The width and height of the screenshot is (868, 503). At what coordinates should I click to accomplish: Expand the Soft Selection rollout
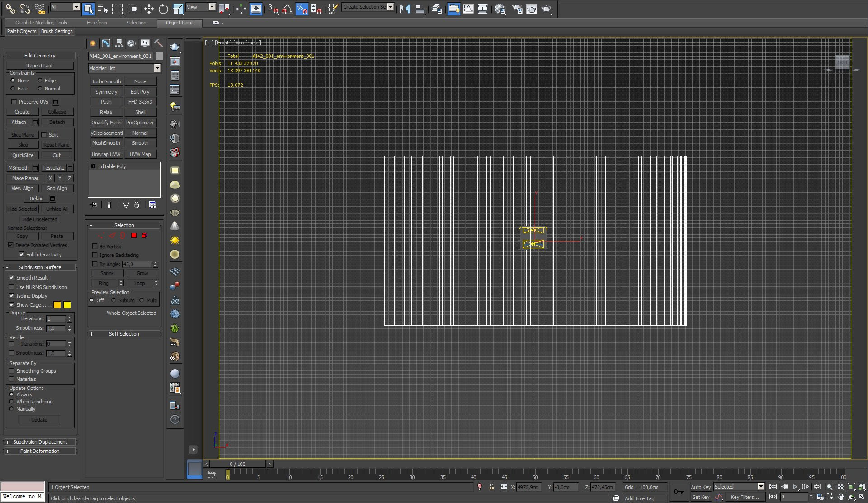tap(124, 334)
